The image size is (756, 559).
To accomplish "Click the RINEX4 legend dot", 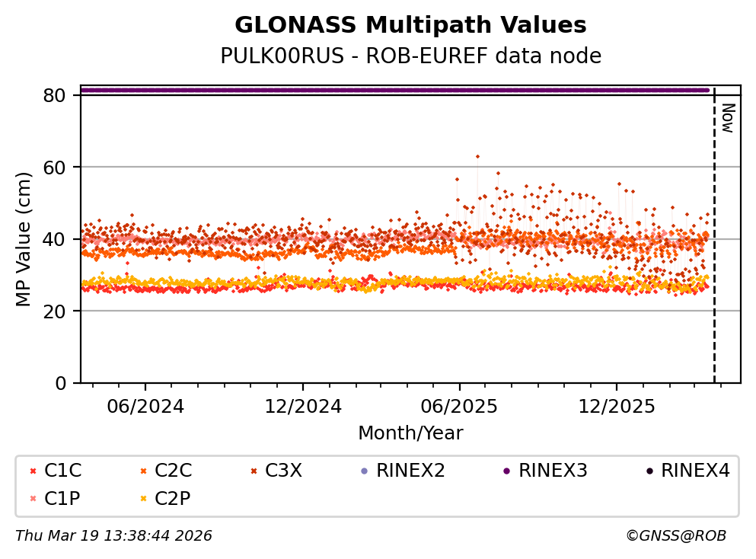I will tap(649, 471).
